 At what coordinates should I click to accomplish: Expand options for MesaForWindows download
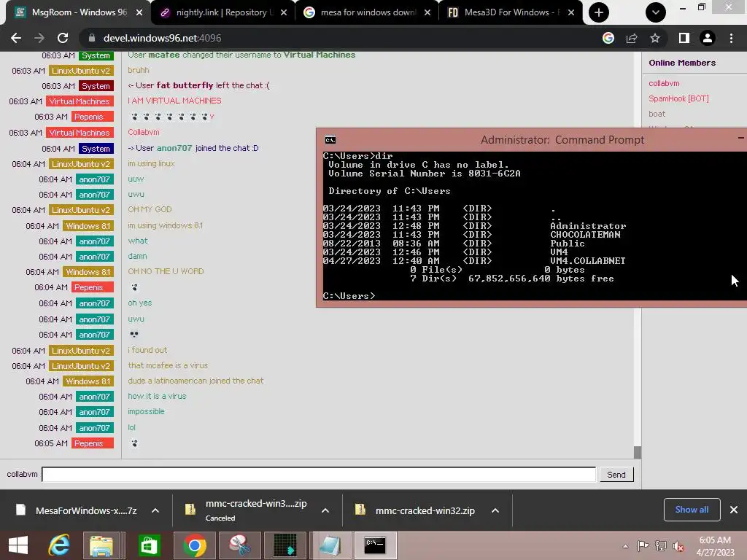click(x=155, y=510)
